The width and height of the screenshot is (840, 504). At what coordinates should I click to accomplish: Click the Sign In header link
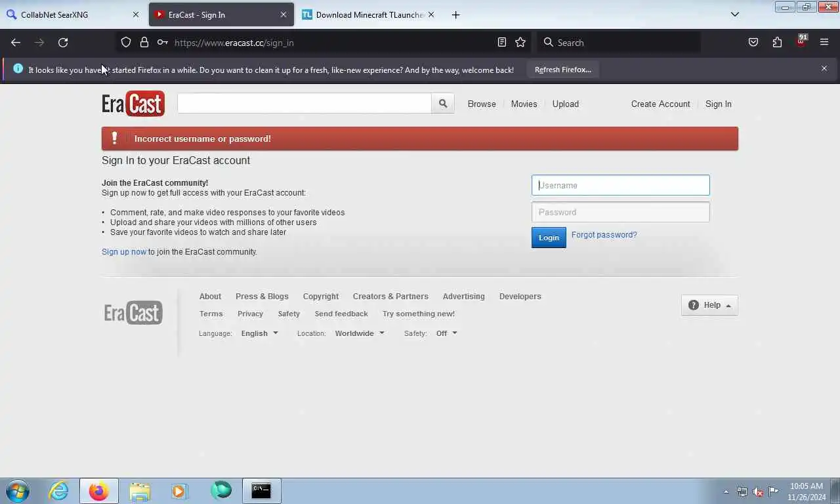click(x=718, y=104)
